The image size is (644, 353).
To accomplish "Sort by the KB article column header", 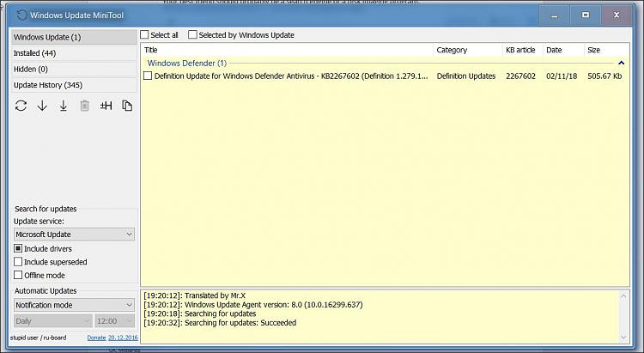I will (522, 50).
